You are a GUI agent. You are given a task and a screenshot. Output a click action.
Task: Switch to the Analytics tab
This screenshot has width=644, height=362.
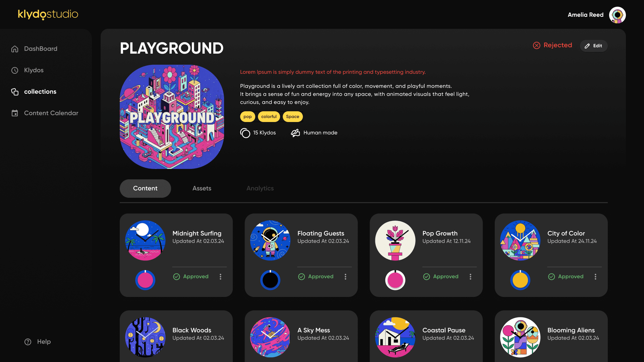pyautogui.click(x=260, y=188)
